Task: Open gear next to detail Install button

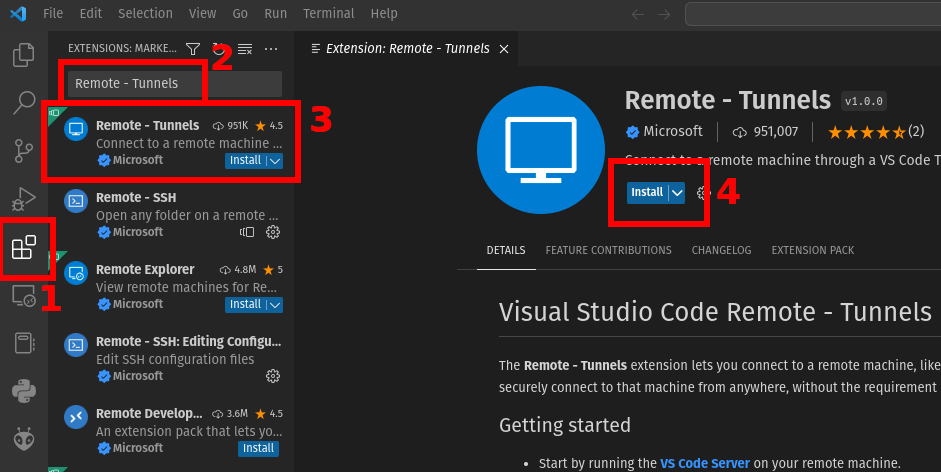Action: (x=703, y=192)
